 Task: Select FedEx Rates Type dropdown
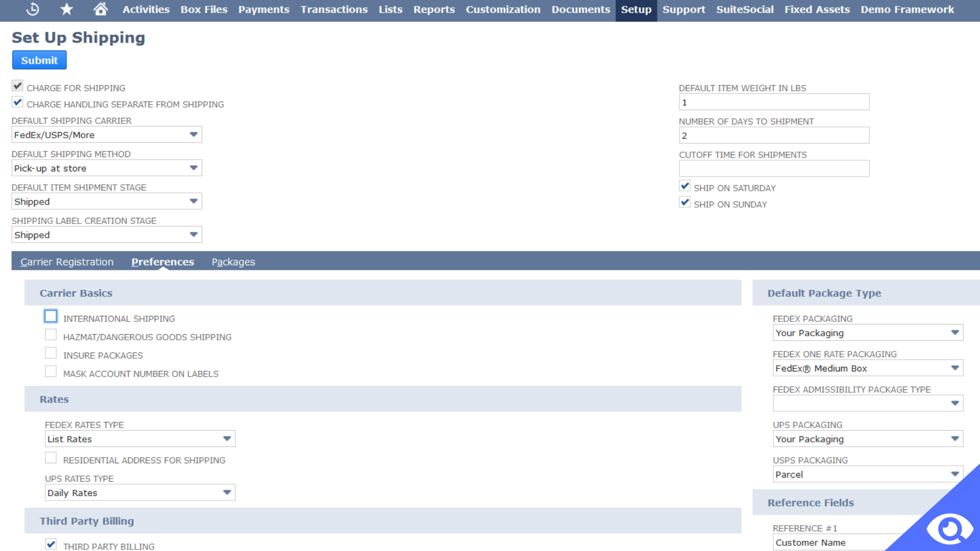point(138,439)
